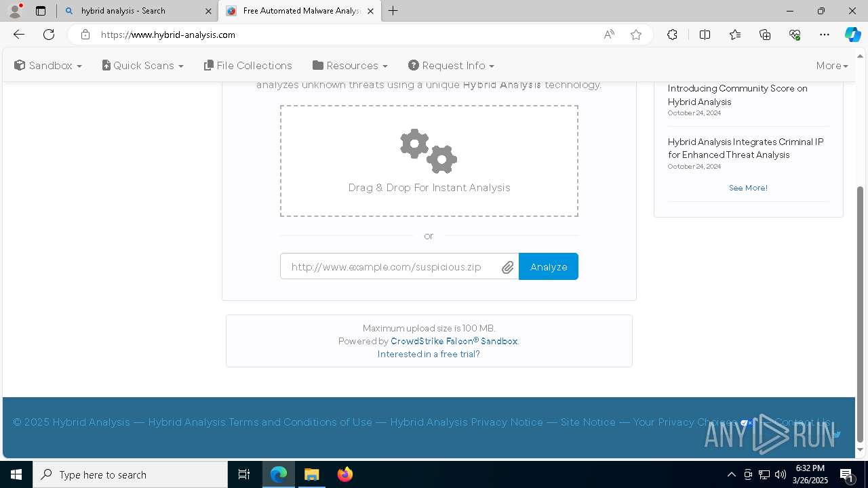Image resolution: width=868 pixels, height=488 pixels.
Task: Open File Collections page
Action: 248,66
